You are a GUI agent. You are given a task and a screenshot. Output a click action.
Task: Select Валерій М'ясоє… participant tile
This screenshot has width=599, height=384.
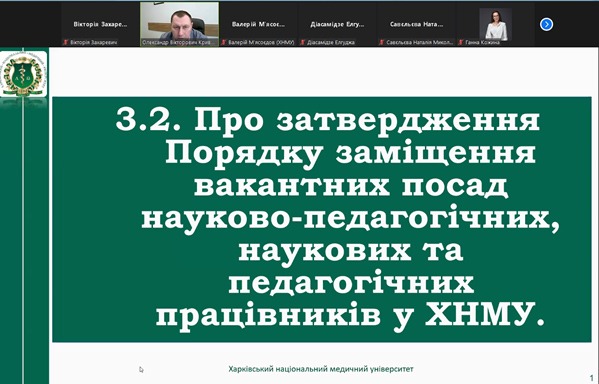point(259,24)
